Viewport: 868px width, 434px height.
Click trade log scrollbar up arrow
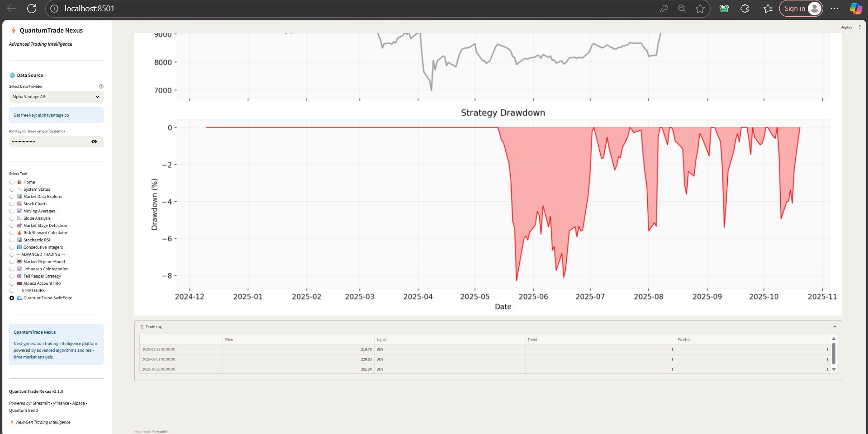[x=834, y=339]
